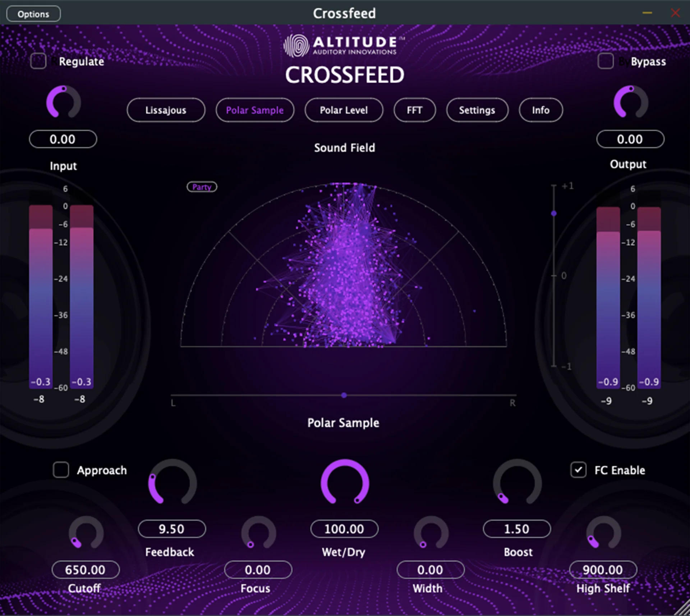The width and height of the screenshot is (690, 616).
Task: Switch to the Lissajous view
Action: (x=166, y=110)
